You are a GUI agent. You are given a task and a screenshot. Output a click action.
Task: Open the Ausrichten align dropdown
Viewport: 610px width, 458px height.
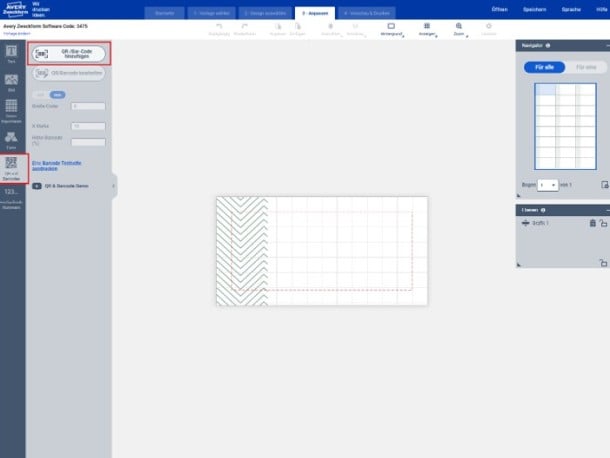pyautogui.click(x=331, y=29)
